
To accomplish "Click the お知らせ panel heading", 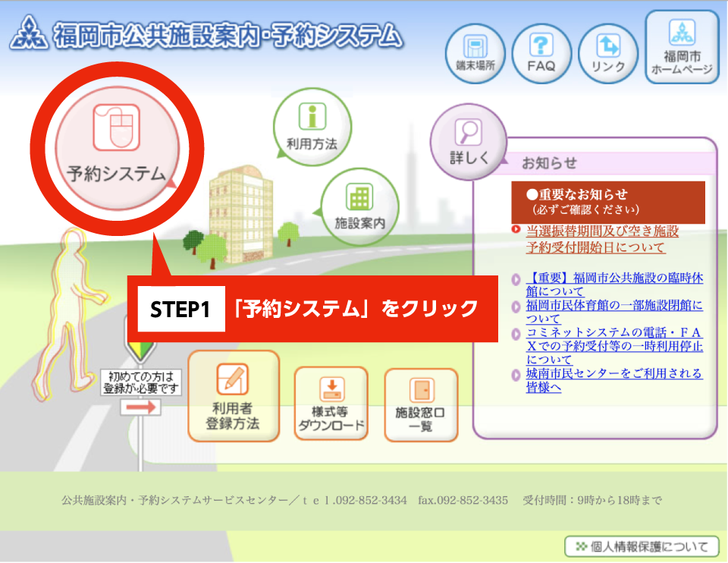I will tap(549, 163).
